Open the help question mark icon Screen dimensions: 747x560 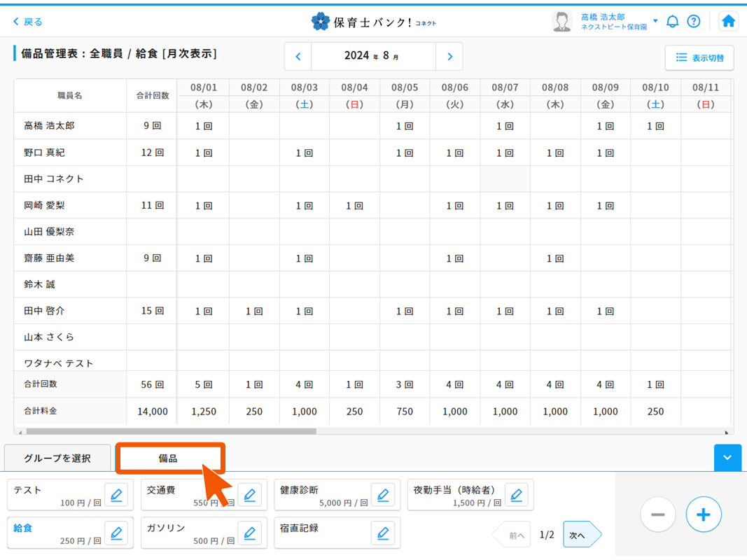click(x=693, y=21)
